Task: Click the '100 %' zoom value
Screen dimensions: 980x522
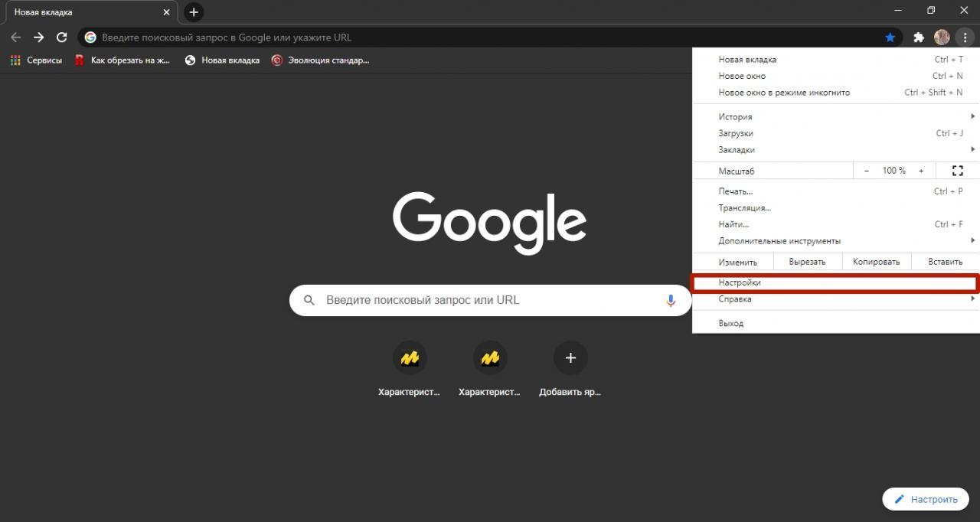Action: tap(894, 171)
